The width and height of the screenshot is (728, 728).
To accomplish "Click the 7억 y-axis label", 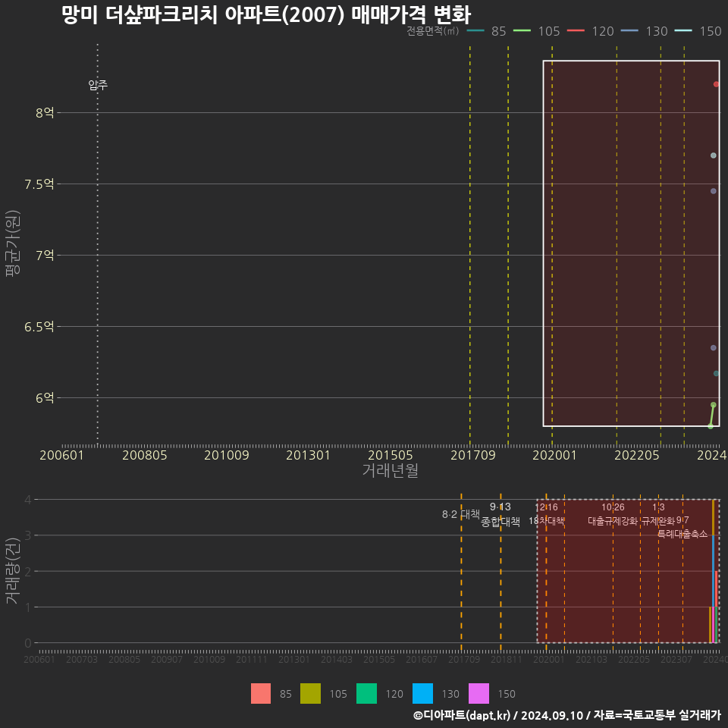I will 45,256.
